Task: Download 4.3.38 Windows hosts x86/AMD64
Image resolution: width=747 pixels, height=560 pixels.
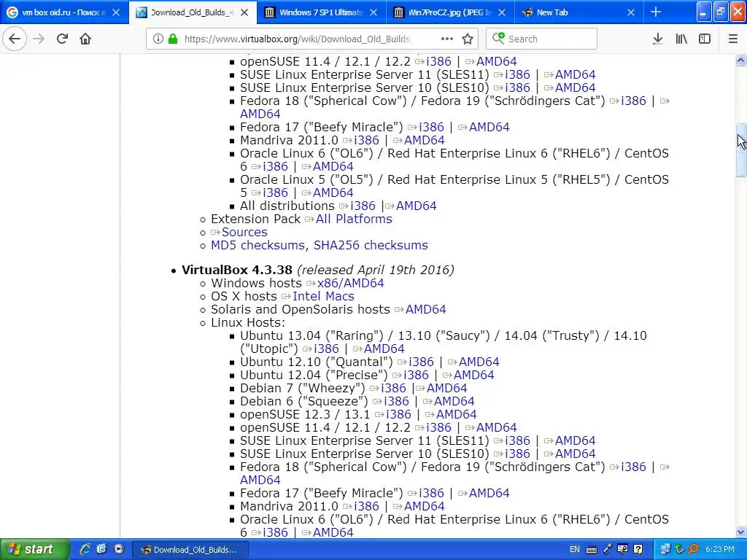Action: point(351,284)
